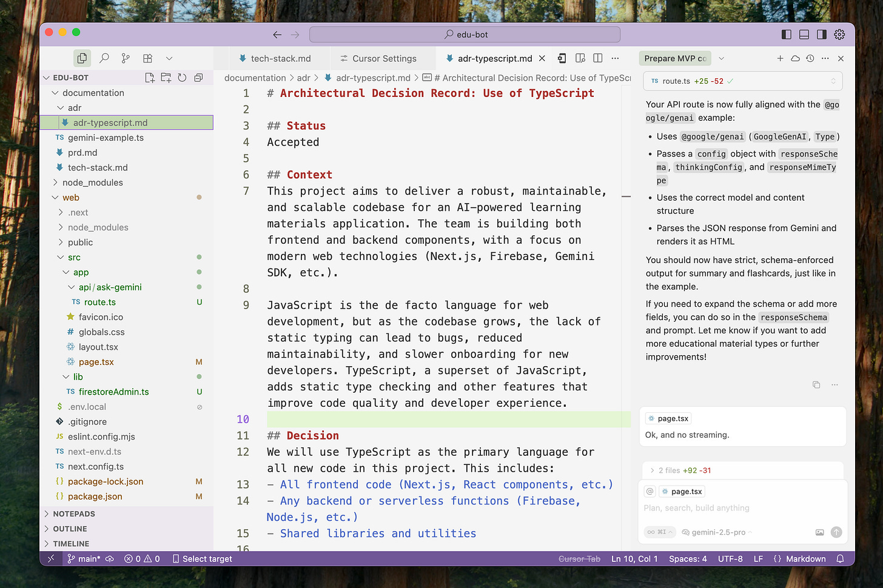Image resolution: width=883 pixels, height=588 pixels.
Task: Open the agent mode selector
Action: 660,532
